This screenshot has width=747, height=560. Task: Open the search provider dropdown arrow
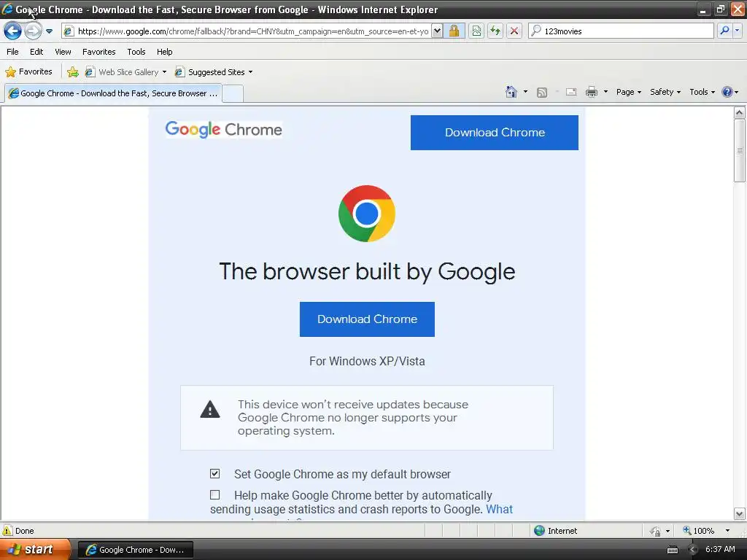pos(737,31)
